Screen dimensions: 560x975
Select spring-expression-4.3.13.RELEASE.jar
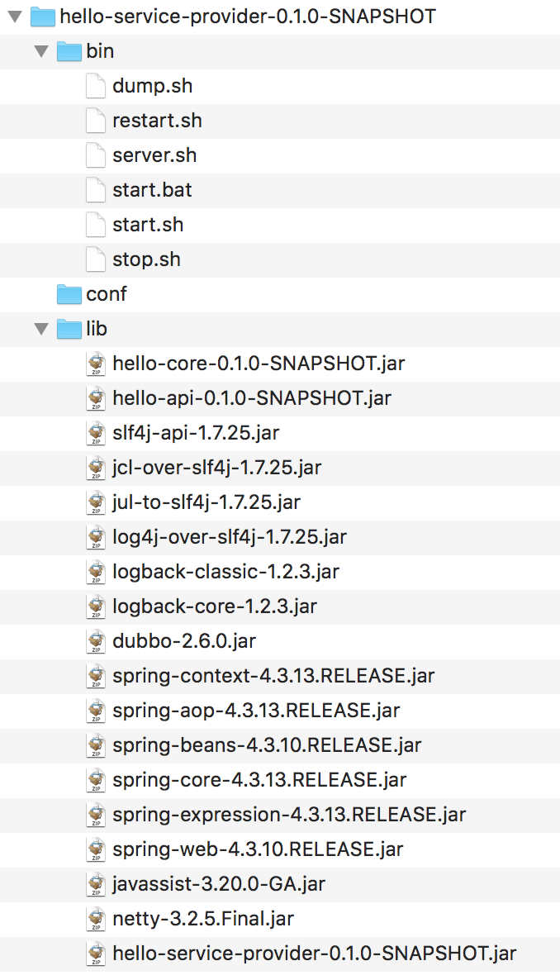289,815
